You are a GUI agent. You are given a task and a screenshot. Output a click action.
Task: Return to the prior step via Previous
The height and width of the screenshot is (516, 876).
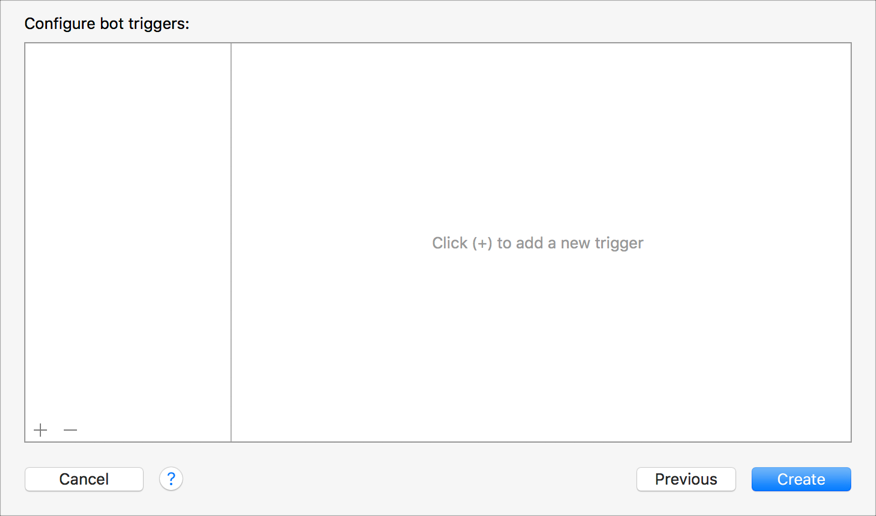click(686, 479)
